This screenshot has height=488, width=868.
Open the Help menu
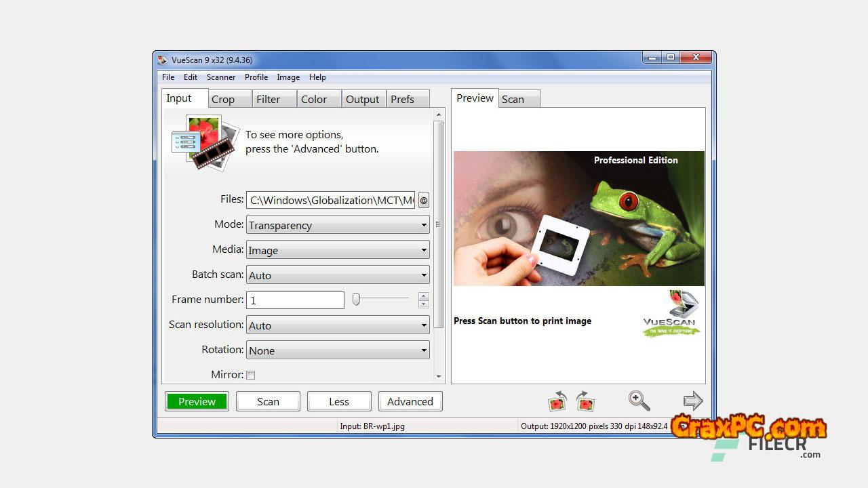pos(317,77)
